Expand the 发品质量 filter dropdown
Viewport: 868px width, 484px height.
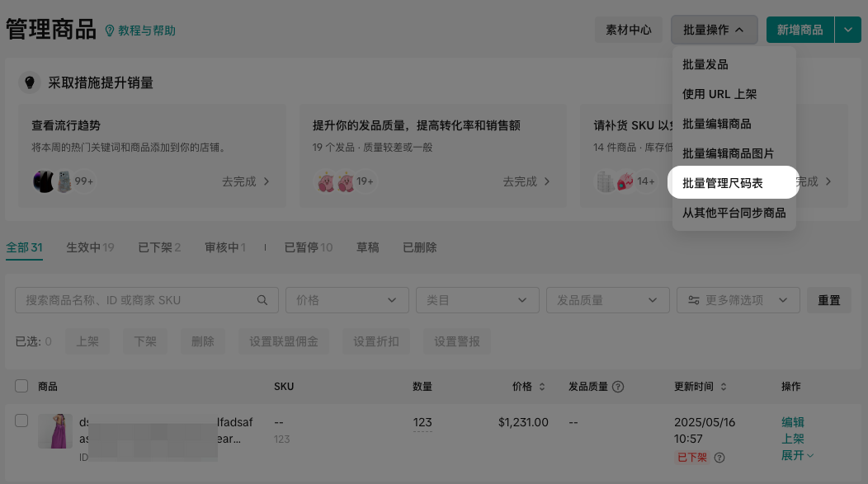point(607,300)
